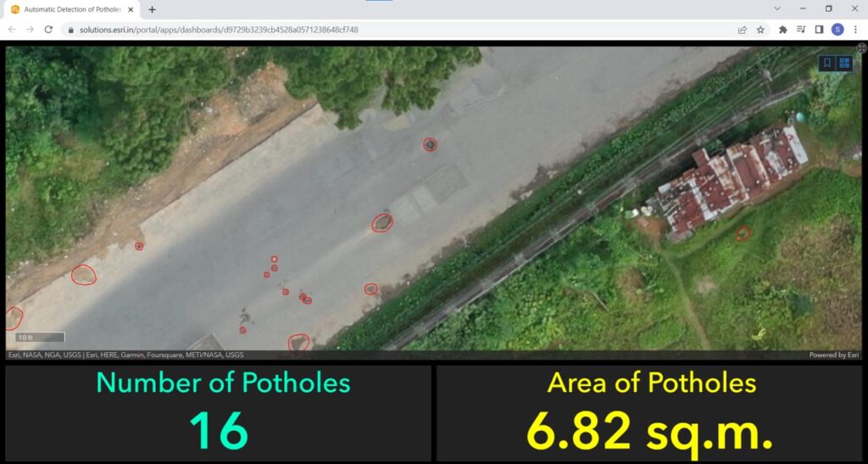
Task: Open the Chrome three-dot menu
Action: [855, 29]
